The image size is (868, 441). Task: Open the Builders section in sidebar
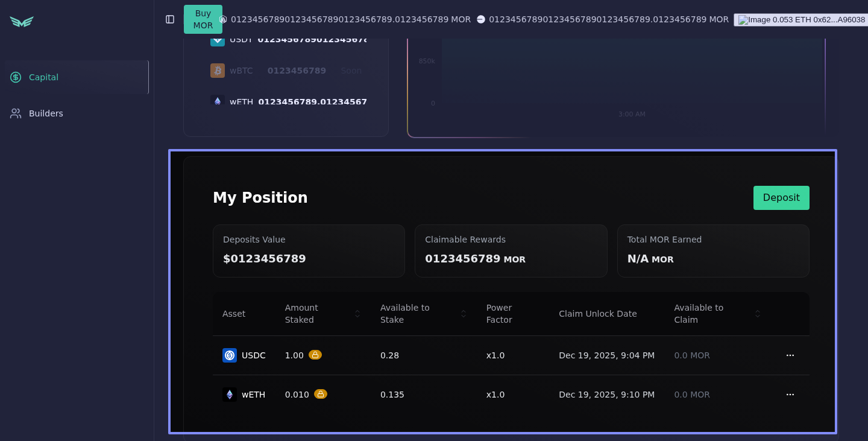[x=46, y=113]
